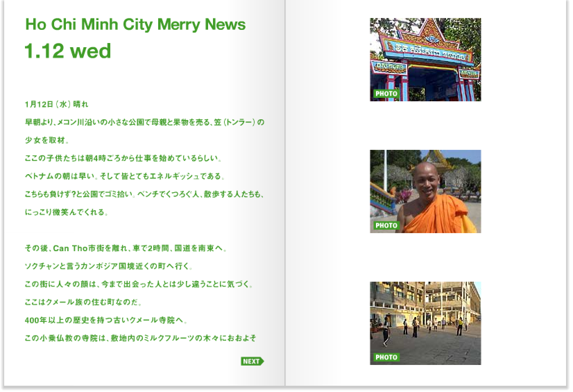The width and height of the screenshot is (573, 392).
Task: Click PHOTO label on courtyard image
Action: pyautogui.click(x=386, y=357)
